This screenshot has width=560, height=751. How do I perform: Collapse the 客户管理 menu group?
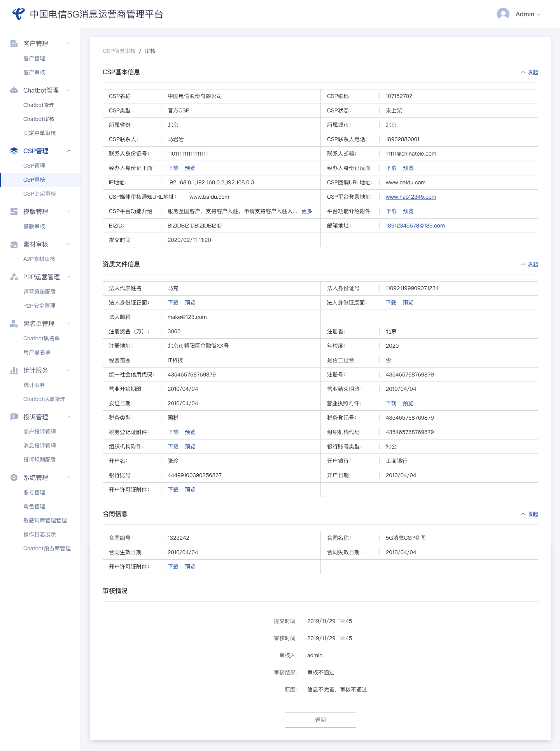(69, 44)
